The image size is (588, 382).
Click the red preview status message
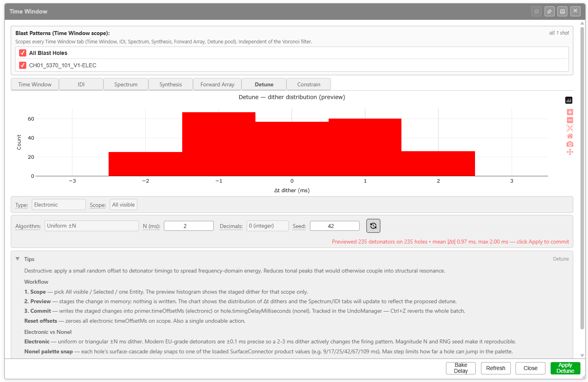(450, 242)
